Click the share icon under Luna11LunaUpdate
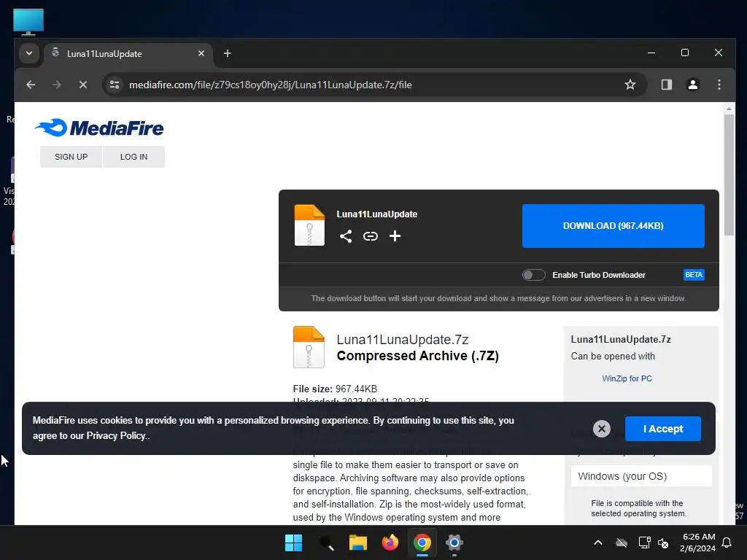Screen dimensions: 747x560 346,236
